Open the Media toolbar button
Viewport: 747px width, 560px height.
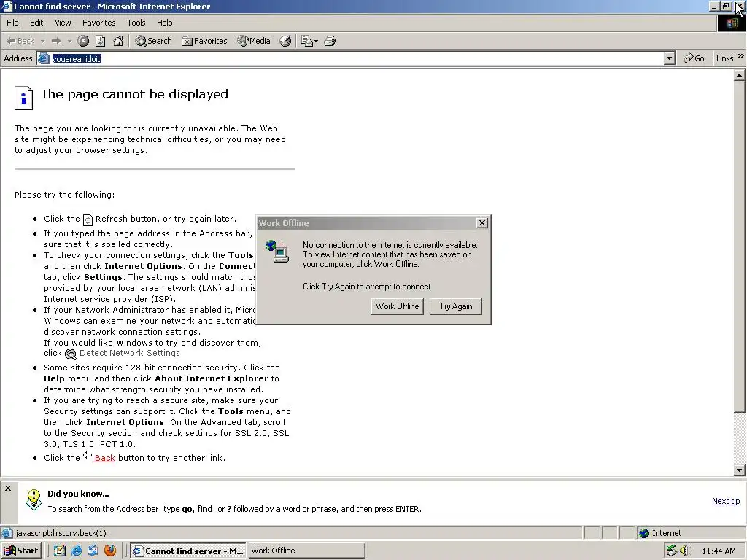[254, 41]
